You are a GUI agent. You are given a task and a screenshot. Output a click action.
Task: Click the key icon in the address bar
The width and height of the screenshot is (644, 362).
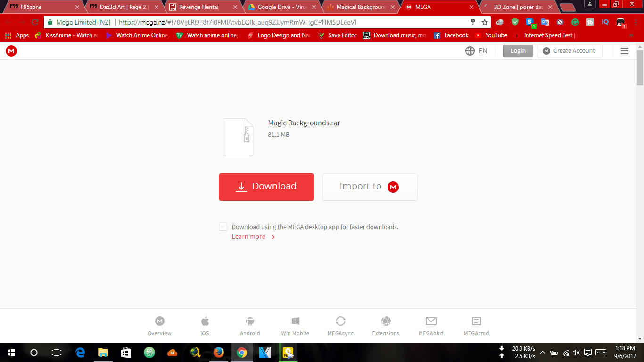(x=473, y=22)
